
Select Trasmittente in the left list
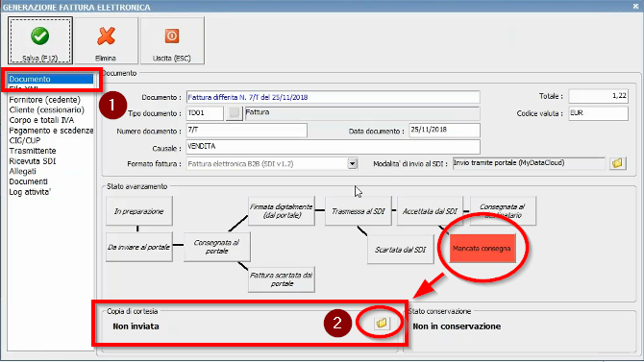(33, 151)
